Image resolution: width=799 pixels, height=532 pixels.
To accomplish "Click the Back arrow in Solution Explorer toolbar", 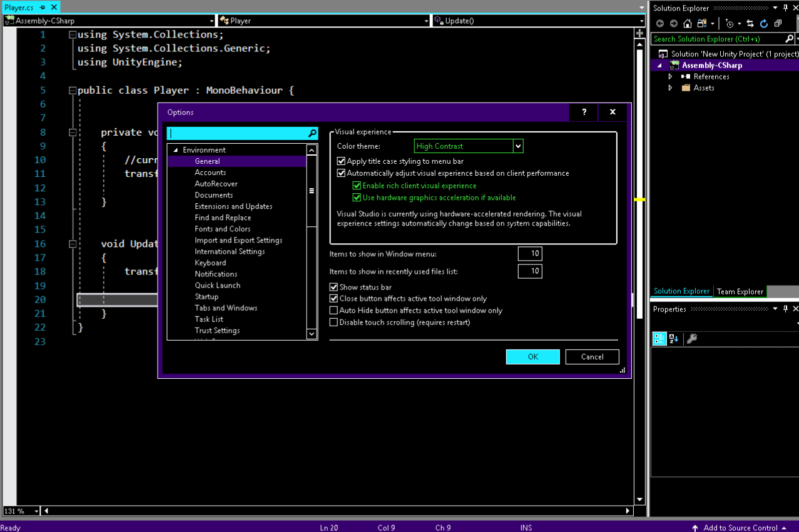I will coord(659,24).
